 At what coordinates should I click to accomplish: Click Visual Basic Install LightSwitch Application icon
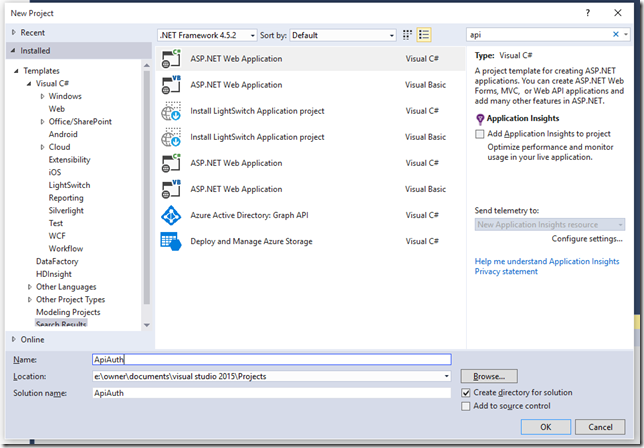point(171,137)
